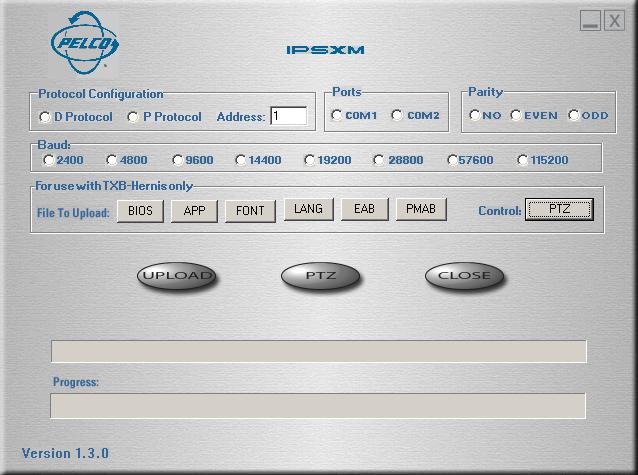Click the Address input field
The height and width of the screenshot is (475, 638).
coord(288,116)
